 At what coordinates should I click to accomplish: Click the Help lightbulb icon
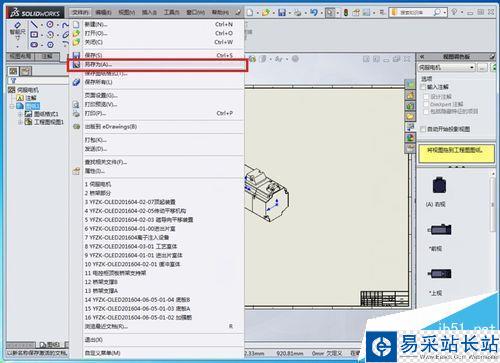[x=454, y=12]
